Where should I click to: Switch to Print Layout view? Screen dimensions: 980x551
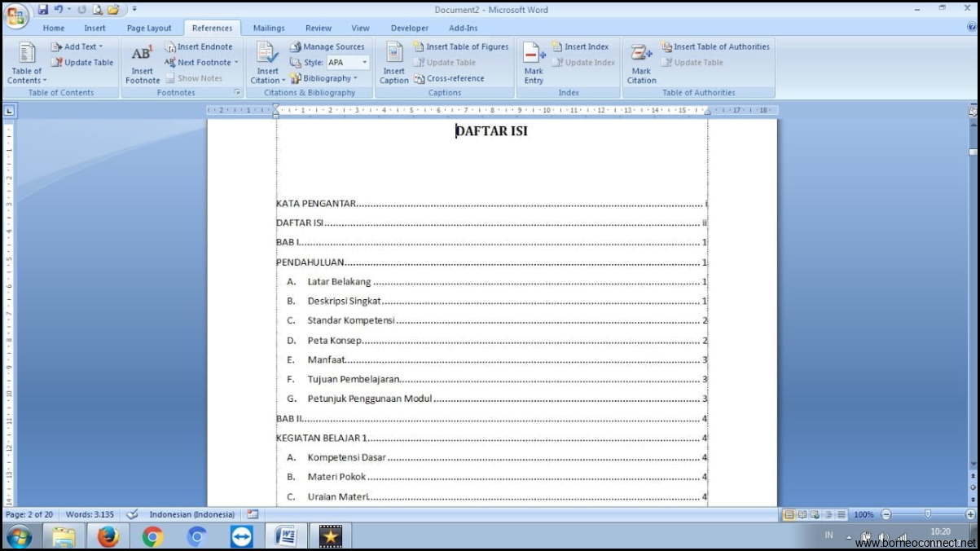[789, 515]
